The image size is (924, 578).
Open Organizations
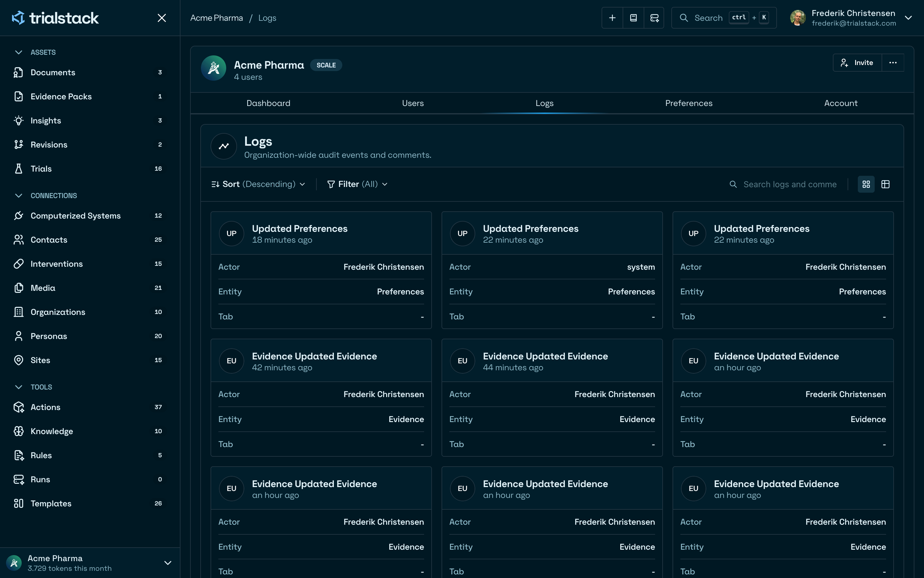pos(90,312)
